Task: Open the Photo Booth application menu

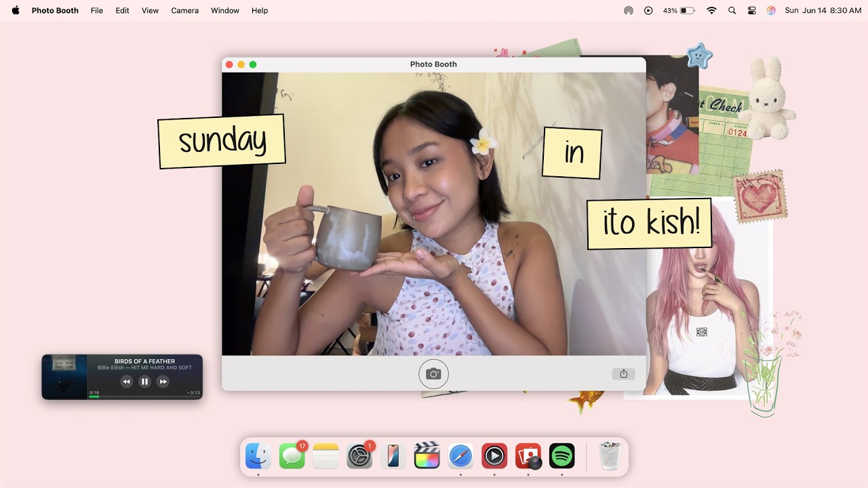Action: [55, 10]
